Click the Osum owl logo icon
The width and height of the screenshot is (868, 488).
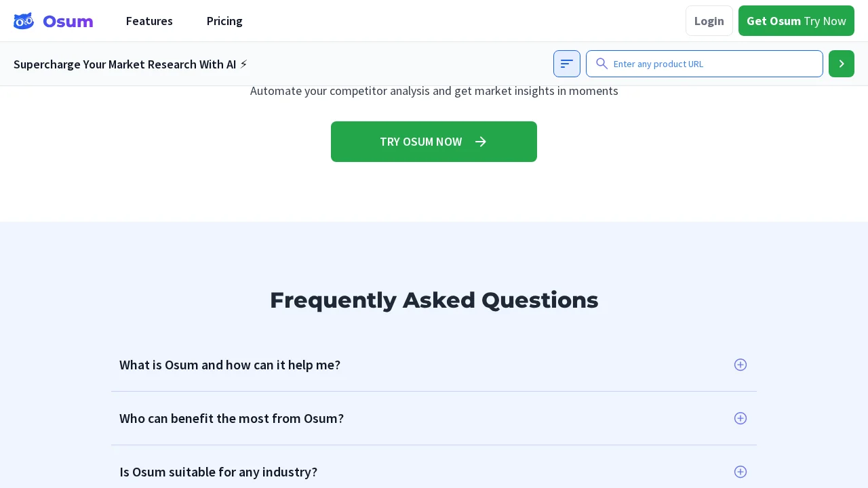pos(24,21)
